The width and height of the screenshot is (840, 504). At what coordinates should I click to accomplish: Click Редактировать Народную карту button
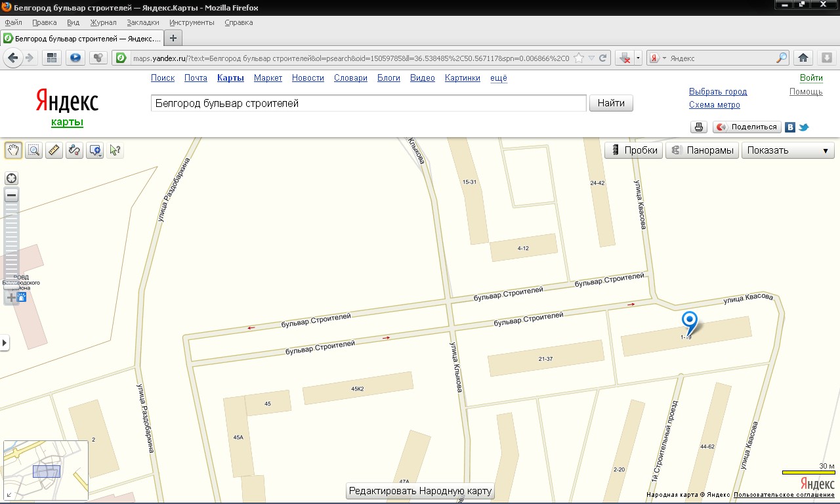pos(420,491)
